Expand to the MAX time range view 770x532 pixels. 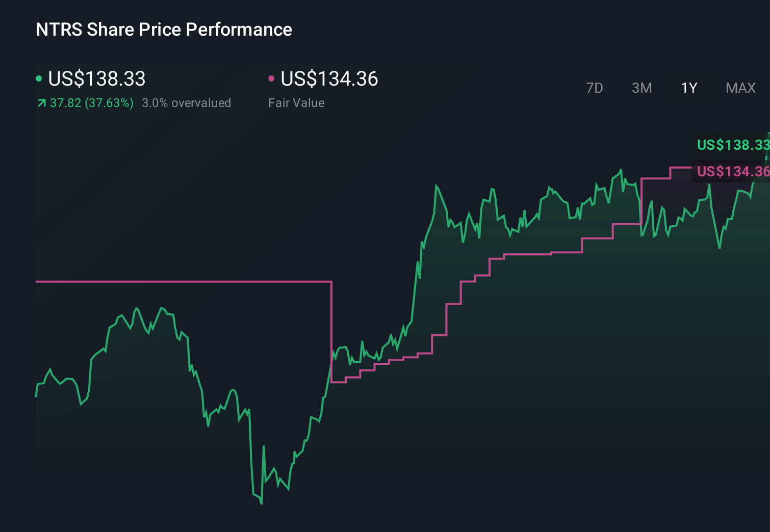tap(740, 88)
